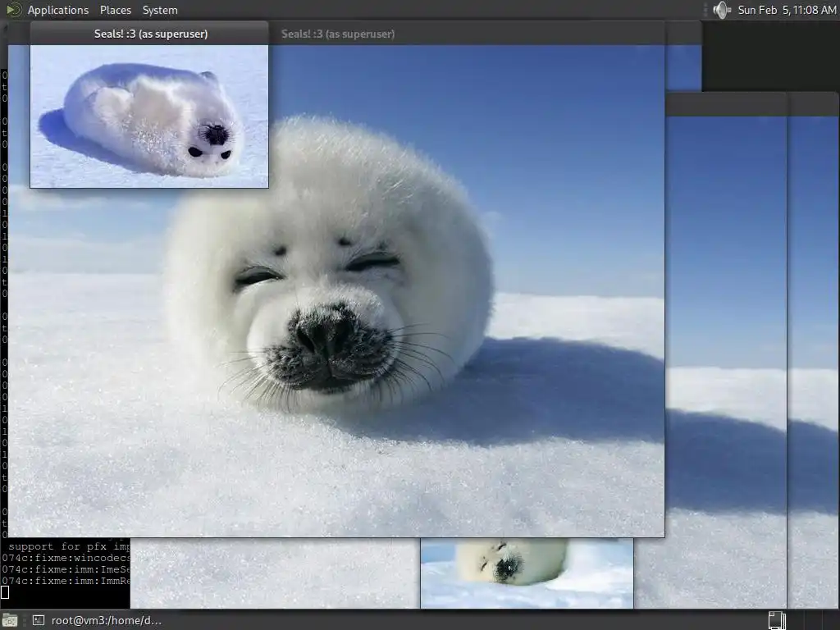
Task: Click the active Seals! :3 window title bar
Action: pos(150,34)
